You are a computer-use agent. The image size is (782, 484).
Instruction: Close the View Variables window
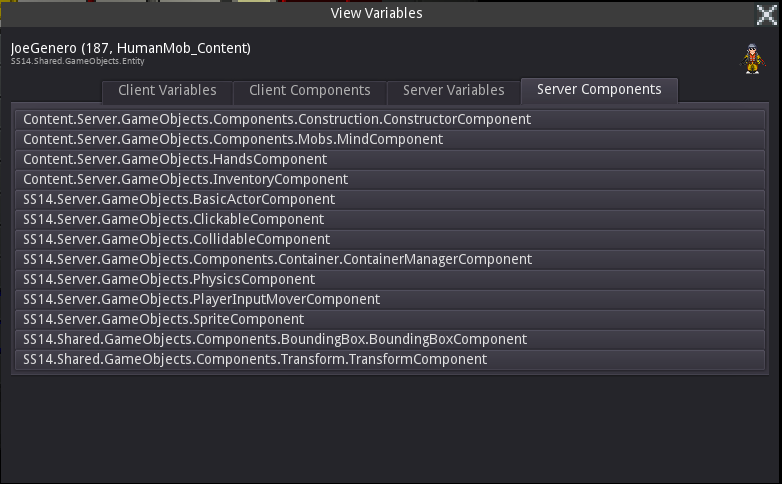767,14
